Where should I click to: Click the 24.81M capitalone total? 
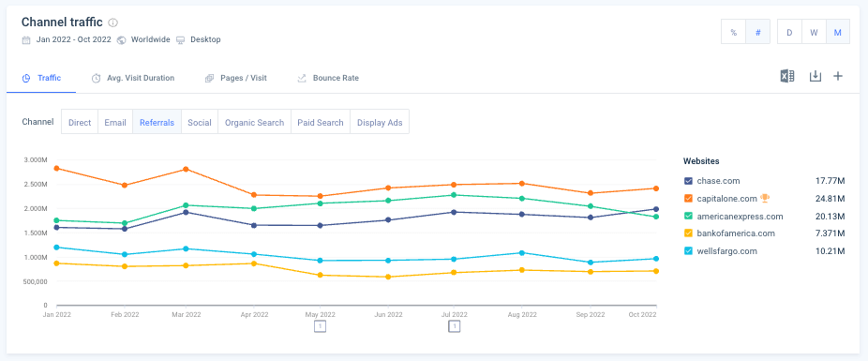(831, 198)
